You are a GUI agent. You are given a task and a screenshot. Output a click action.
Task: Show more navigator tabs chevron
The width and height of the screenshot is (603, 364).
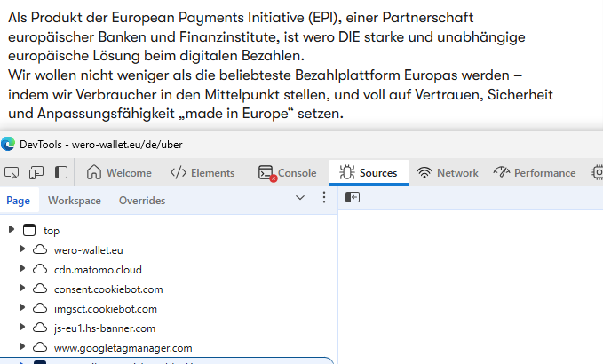(x=300, y=198)
